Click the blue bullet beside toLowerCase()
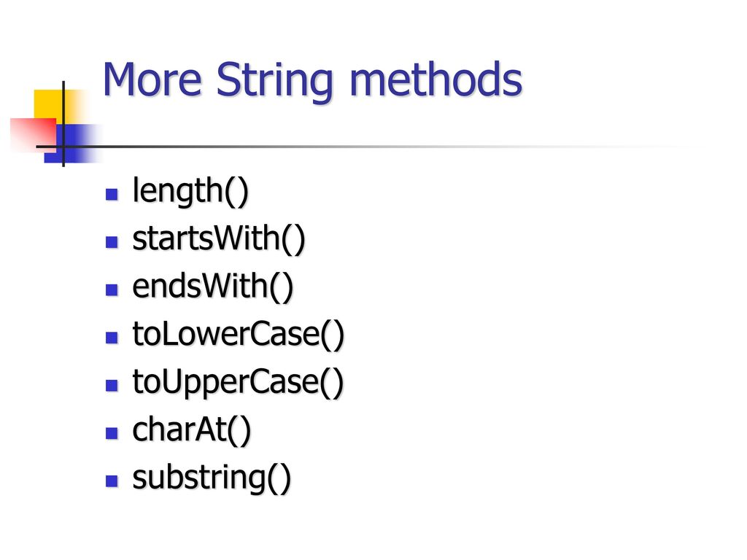The height and width of the screenshot is (560, 747). (112, 337)
